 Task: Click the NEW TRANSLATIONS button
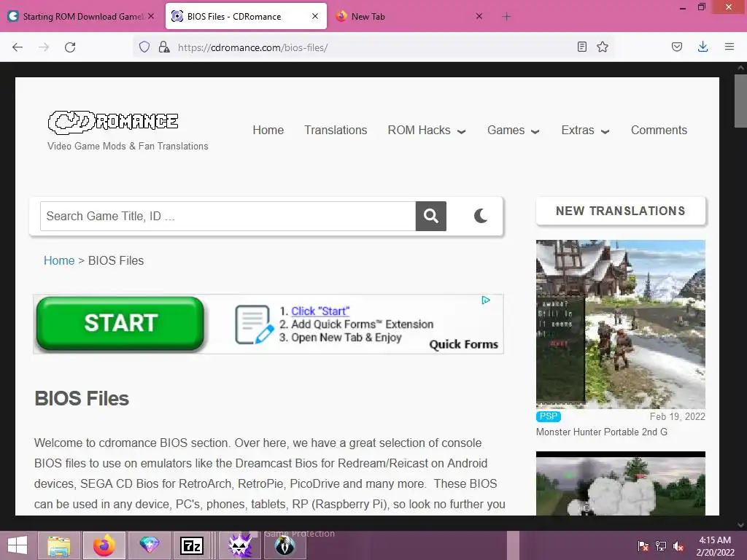click(x=620, y=211)
